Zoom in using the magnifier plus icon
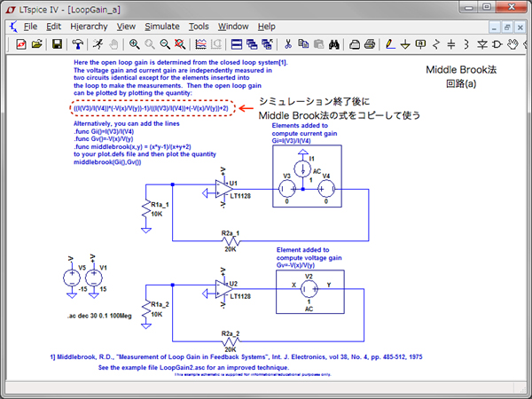The height and width of the screenshot is (399, 532). coord(135,43)
